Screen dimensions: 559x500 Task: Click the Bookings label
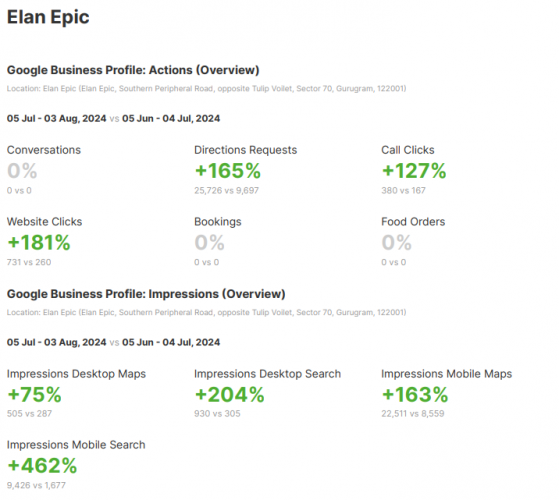[218, 222]
